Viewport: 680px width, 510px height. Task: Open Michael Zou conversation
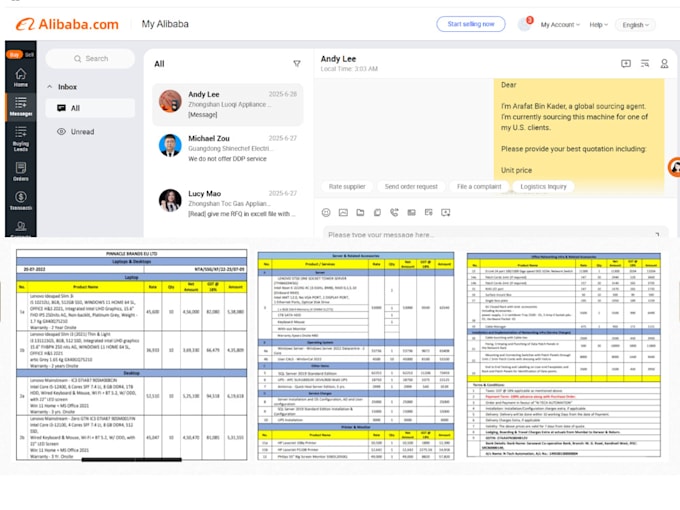228,148
